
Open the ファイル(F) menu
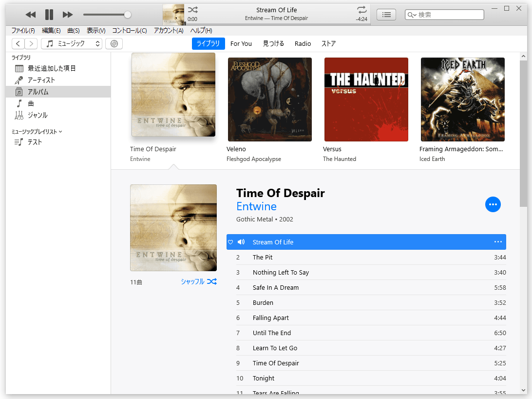point(23,31)
